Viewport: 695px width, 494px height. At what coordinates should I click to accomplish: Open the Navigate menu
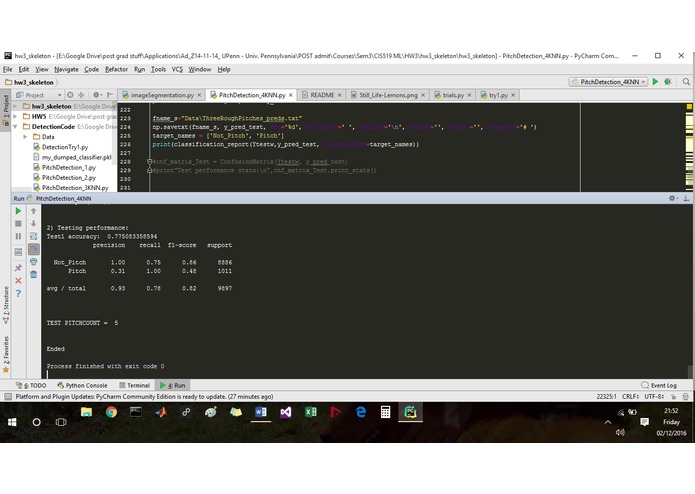[66, 70]
